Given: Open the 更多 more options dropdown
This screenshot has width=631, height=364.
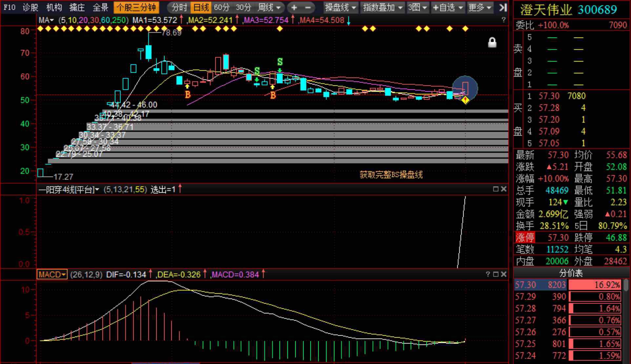Looking at the screenshot, I should [480, 8].
